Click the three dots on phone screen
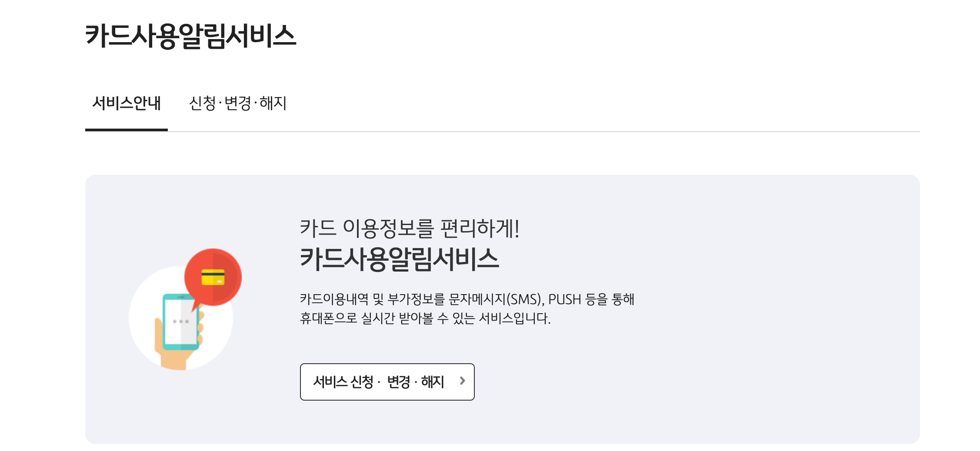980x451 pixels. coord(180,322)
